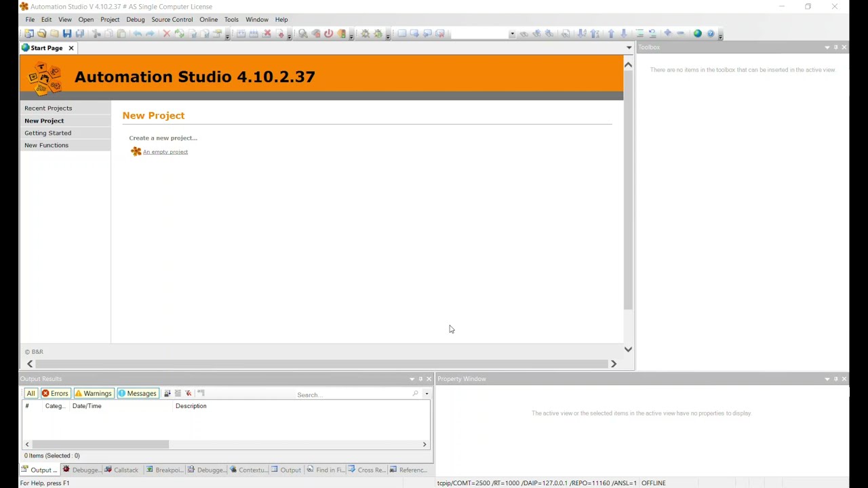Open Output Results window position dropdown
The width and height of the screenshot is (868, 488).
pos(412,379)
